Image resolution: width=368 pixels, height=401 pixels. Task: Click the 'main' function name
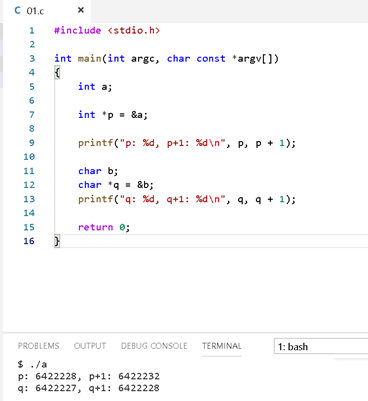click(x=90, y=59)
